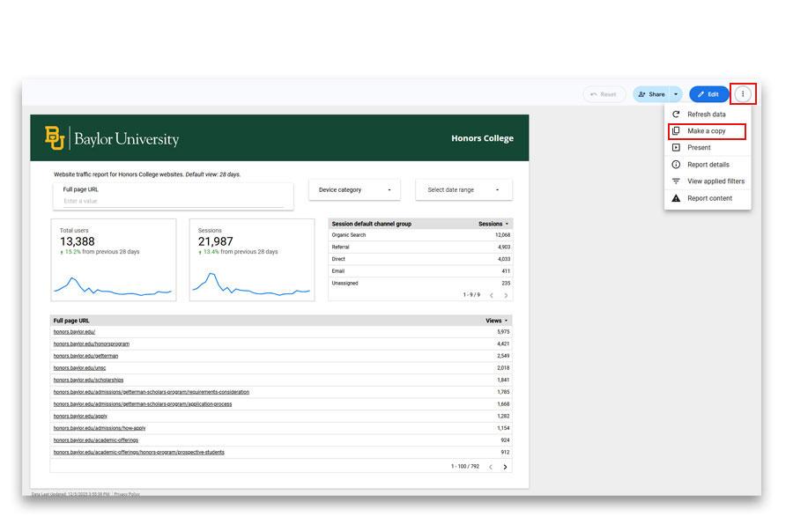Screen dimensions: 793x532
Task: Click the Baylor University BU logo
Action: click(x=55, y=138)
